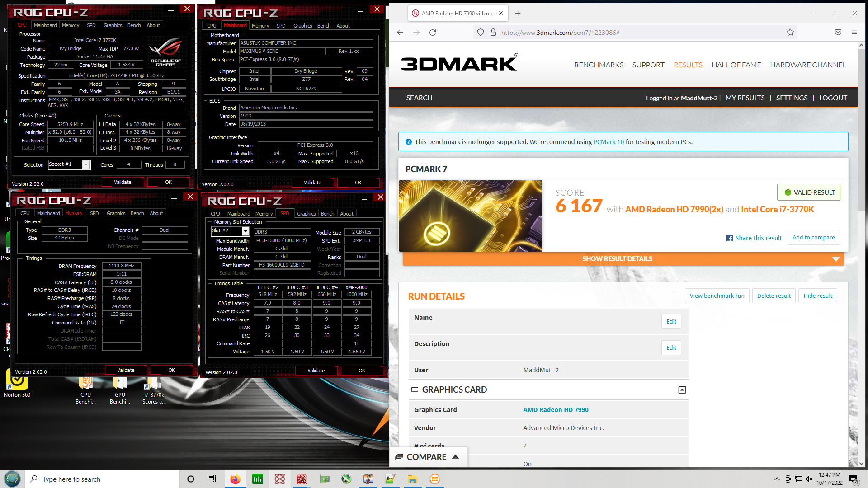Open the notification center icon
The width and height of the screenshot is (868, 488).
pos(854,479)
